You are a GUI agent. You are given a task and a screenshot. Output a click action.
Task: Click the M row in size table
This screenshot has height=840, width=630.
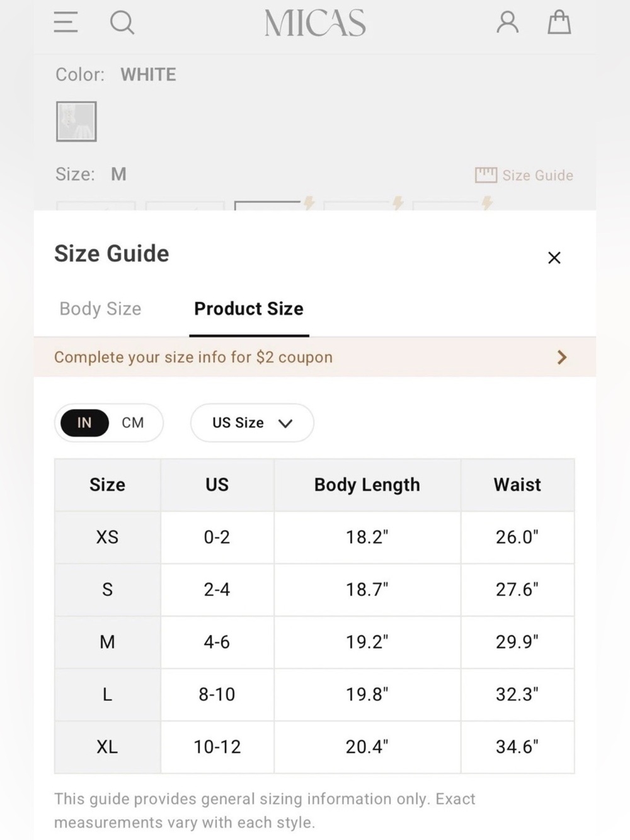314,642
